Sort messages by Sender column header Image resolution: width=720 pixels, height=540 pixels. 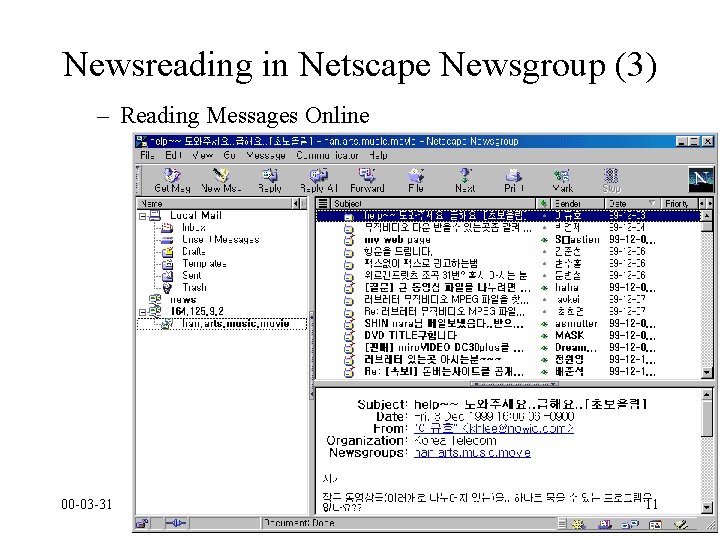click(576, 203)
